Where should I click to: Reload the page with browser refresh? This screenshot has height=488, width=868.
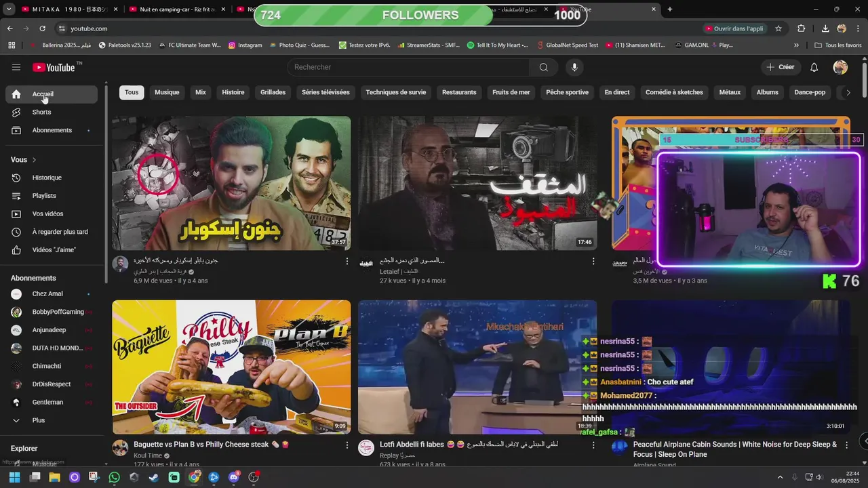42,28
